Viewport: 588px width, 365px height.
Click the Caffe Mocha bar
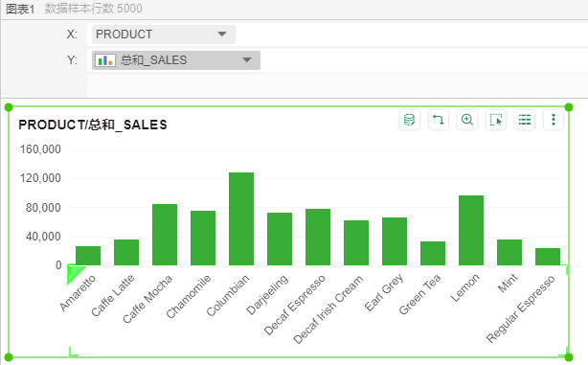click(x=165, y=235)
